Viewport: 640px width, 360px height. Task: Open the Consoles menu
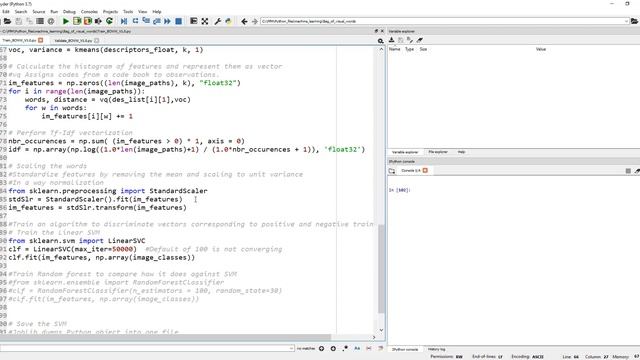(89, 12)
